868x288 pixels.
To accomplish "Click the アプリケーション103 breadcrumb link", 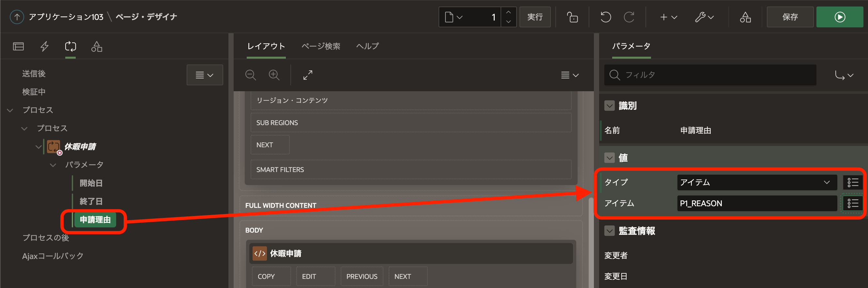I will click(66, 17).
